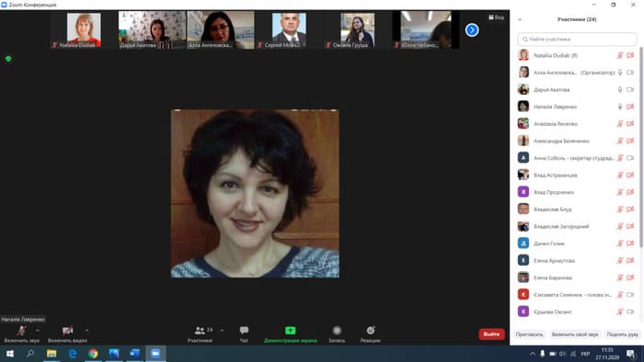This screenshot has width=644, height=362.
Task: Select Алла Ангеловска video thumbnail
Action: pyautogui.click(x=221, y=30)
